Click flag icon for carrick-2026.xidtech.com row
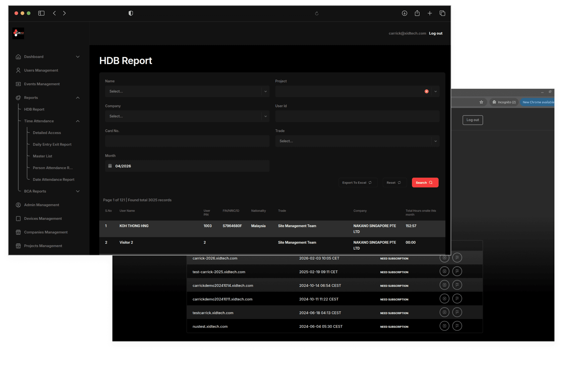This screenshot has width=563, height=392. coord(457,258)
